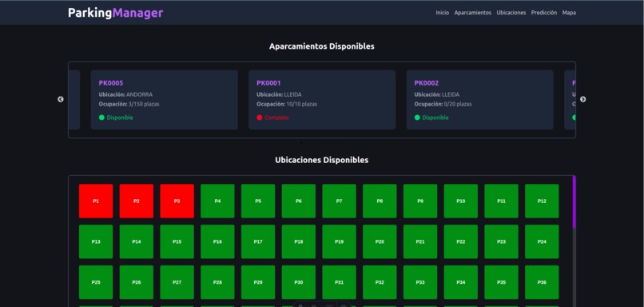Screen dimensions: 644x307
Task: Open the Aparcamientos nav item
Action: (x=473, y=13)
